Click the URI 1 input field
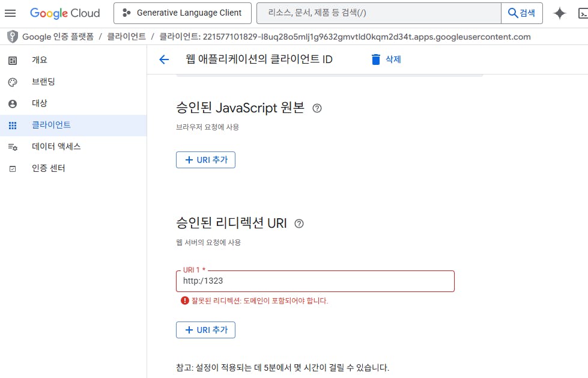 pyautogui.click(x=315, y=281)
